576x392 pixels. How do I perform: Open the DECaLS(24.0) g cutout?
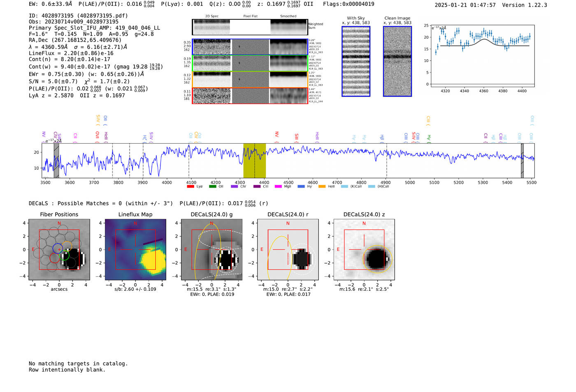[211, 250]
